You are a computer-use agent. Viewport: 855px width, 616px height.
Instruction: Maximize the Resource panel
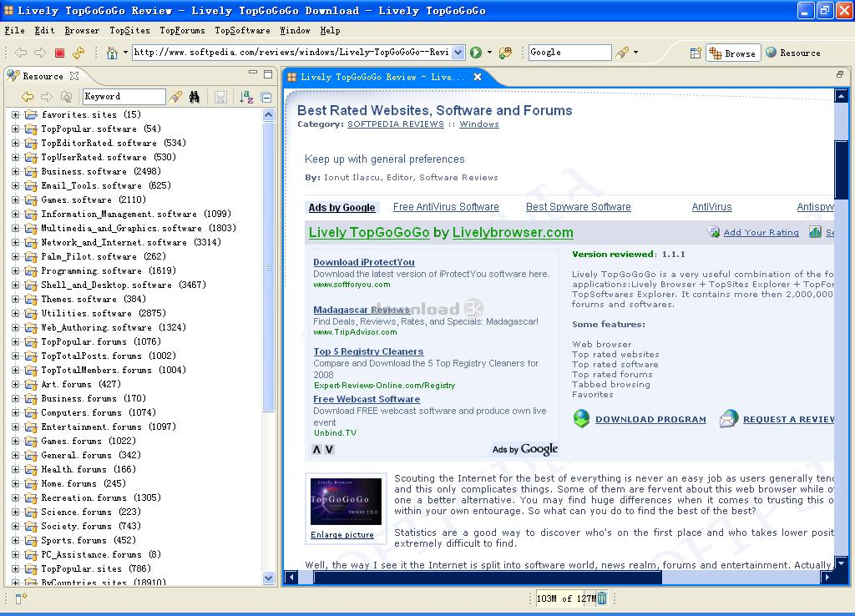[268, 73]
